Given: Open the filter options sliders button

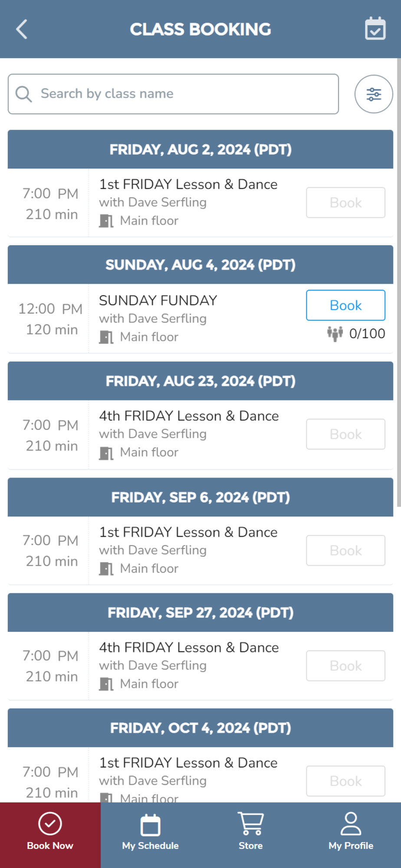Looking at the screenshot, I should point(373,94).
